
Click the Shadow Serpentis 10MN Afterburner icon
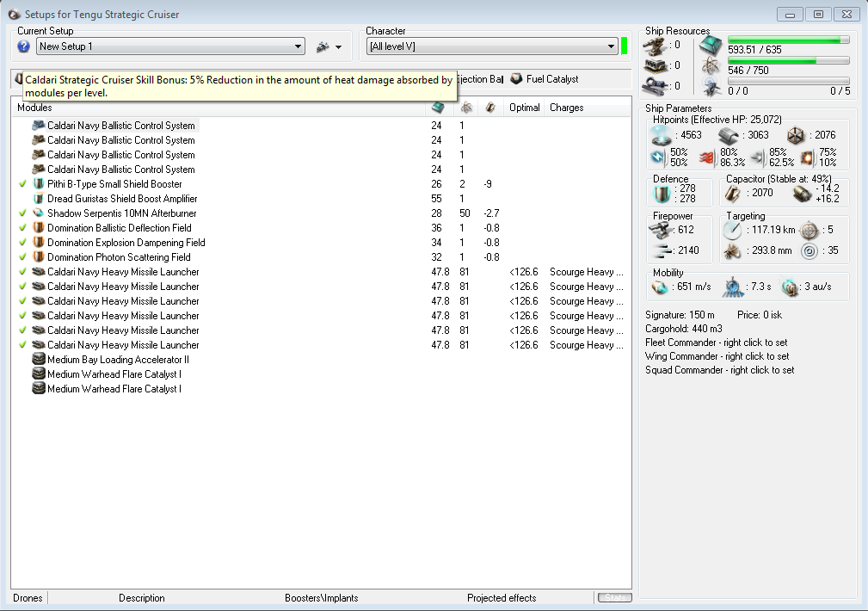pyautogui.click(x=38, y=213)
